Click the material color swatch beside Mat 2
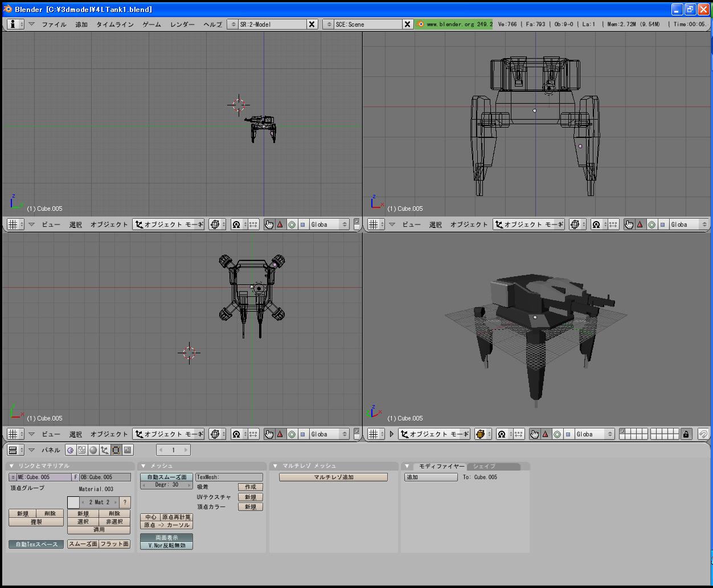 pyautogui.click(x=73, y=503)
